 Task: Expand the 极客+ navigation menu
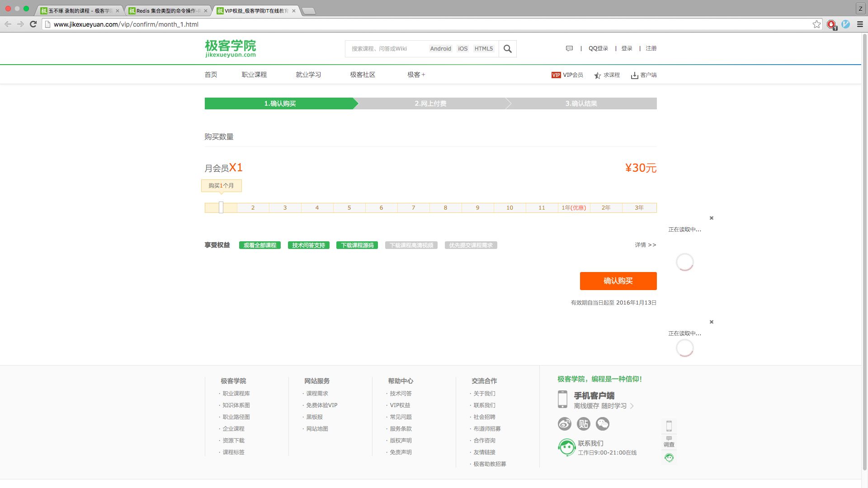pyautogui.click(x=416, y=75)
